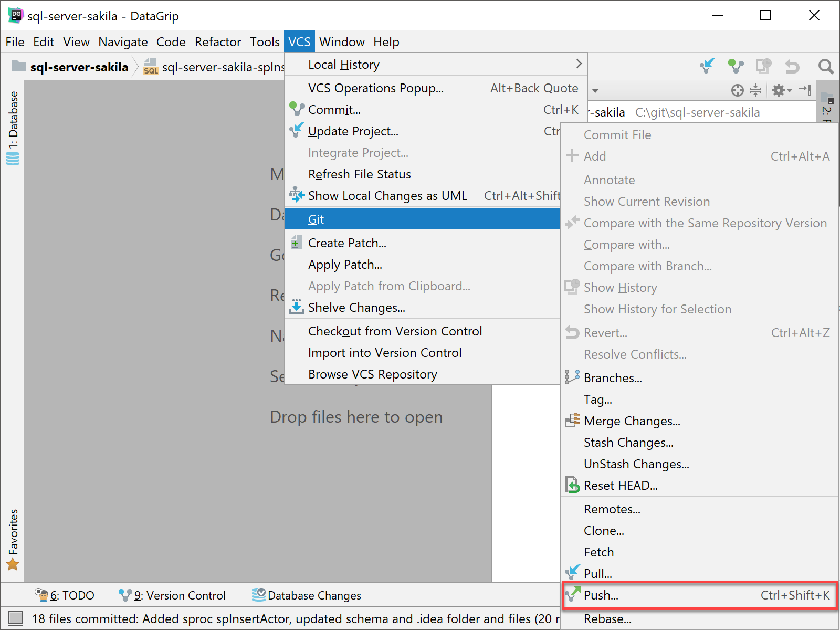
Task: Open the Favorites tool window
Action: coord(13,540)
